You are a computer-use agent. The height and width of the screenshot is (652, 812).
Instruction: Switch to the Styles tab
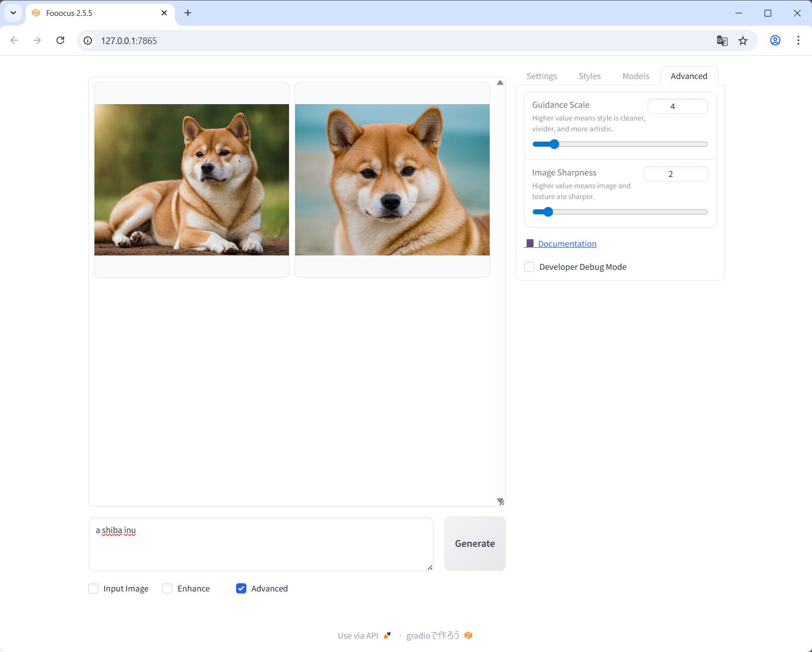coord(589,76)
